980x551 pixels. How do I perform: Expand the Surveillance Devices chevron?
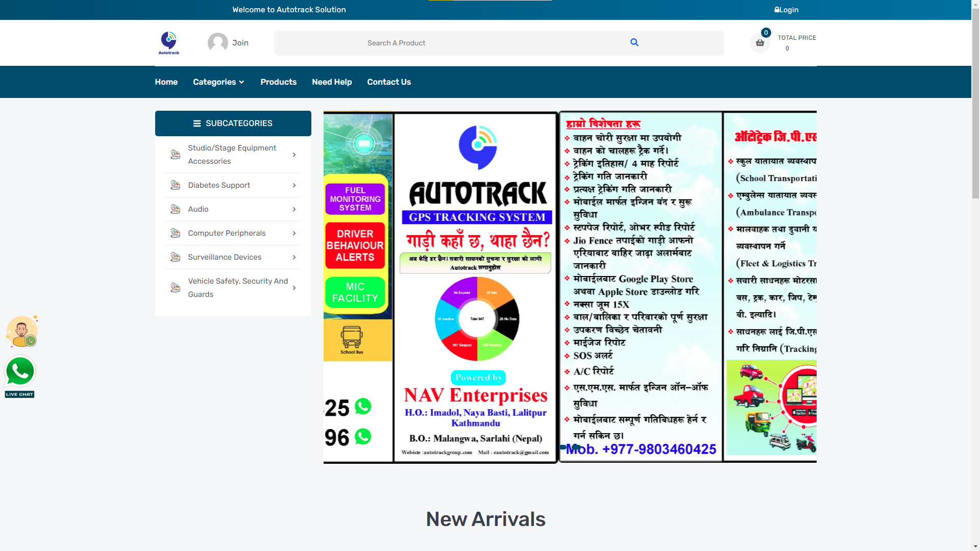click(x=294, y=257)
